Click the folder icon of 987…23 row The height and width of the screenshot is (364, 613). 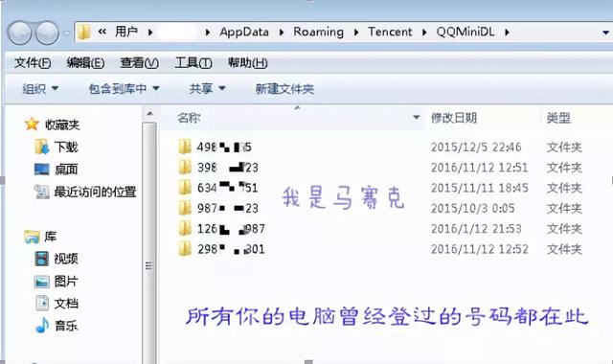coord(185,208)
